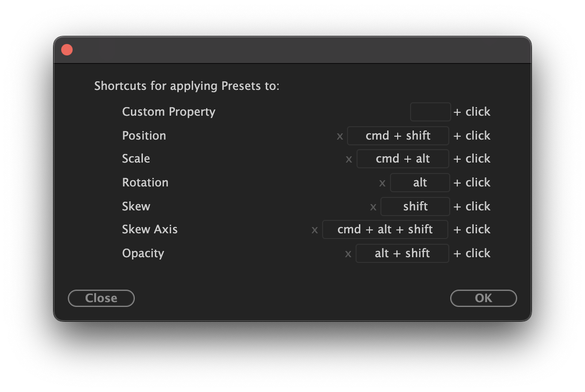Click the Custom Property label
The height and width of the screenshot is (392, 585).
tap(169, 112)
